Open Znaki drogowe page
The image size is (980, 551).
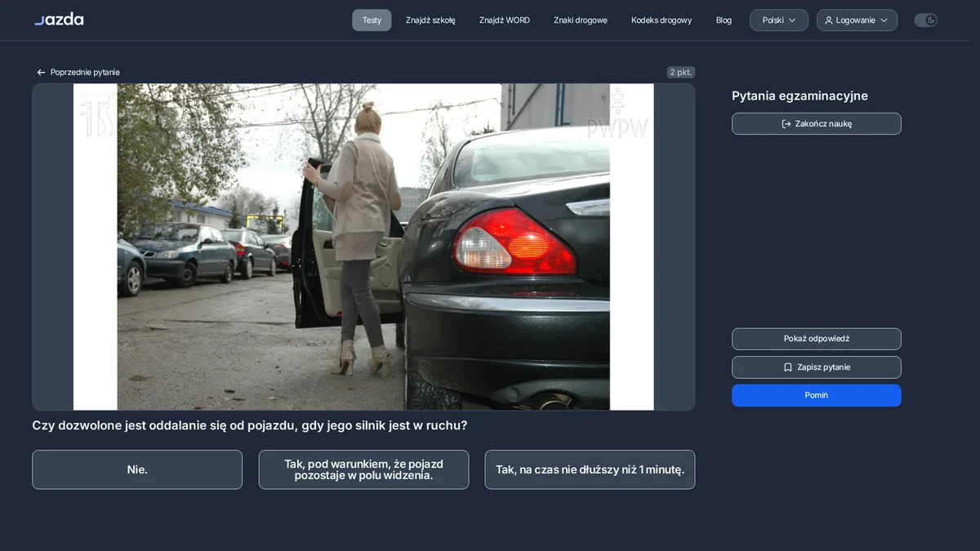coord(581,20)
